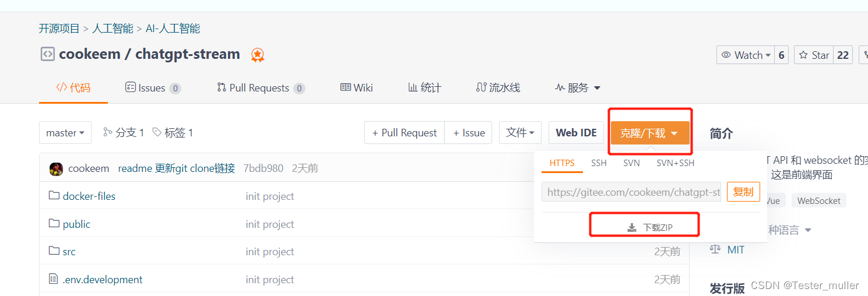
Task: Click the repository code icon beside cookeem
Action: click(x=47, y=54)
